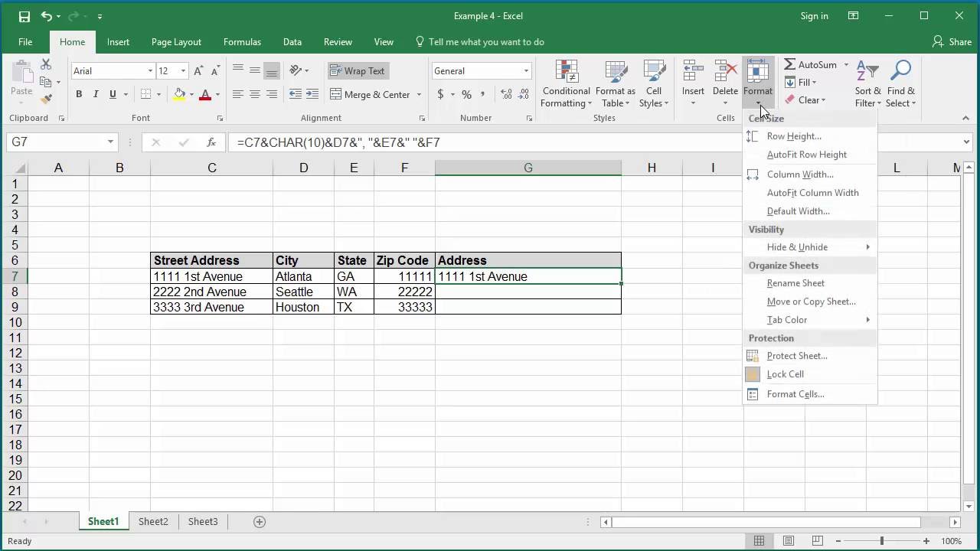
Task: Click the Decrease Indent icon
Action: click(296, 94)
